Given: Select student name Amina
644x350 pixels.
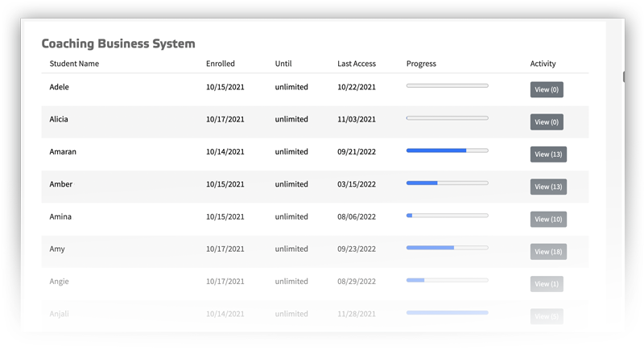Looking at the screenshot, I should click(60, 216).
